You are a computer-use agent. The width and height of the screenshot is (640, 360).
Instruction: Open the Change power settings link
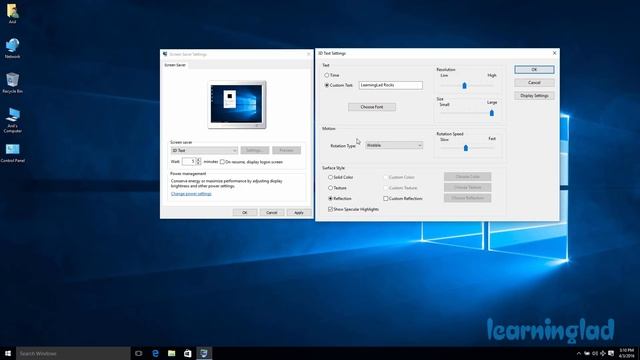(191, 194)
